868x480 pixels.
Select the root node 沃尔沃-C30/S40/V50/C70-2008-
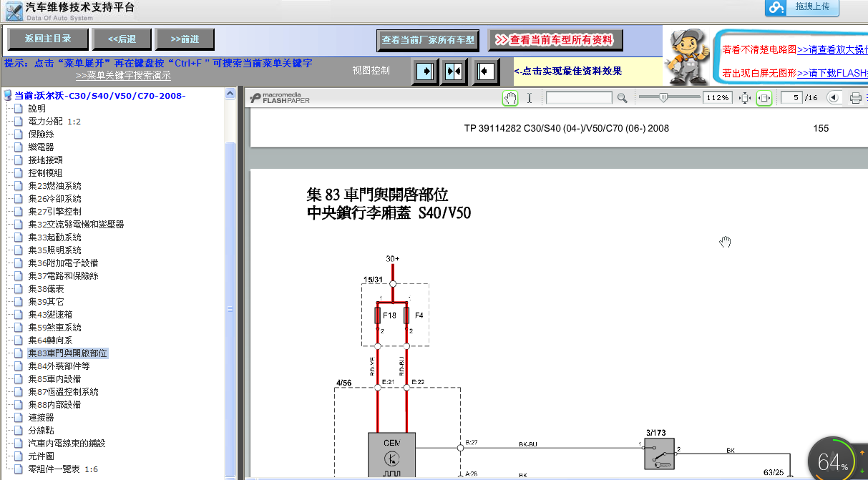point(100,96)
